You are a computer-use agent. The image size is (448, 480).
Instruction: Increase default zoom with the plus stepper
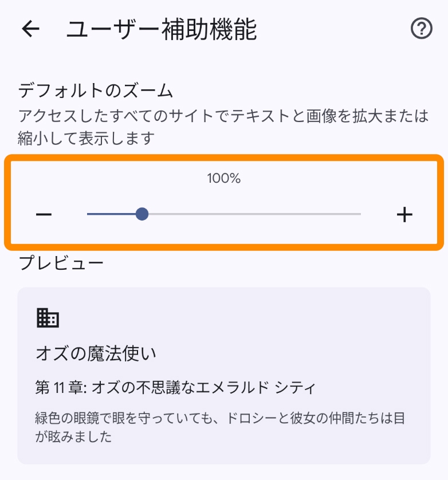pos(405,214)
